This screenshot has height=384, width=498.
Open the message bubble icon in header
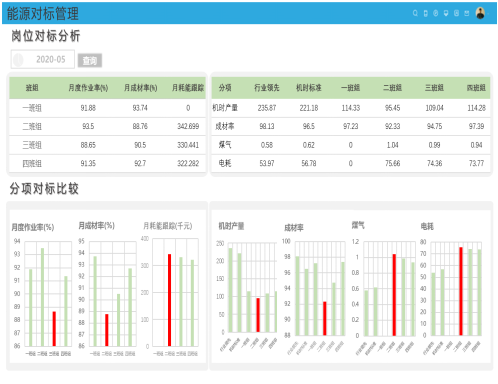tap(446, 13)
